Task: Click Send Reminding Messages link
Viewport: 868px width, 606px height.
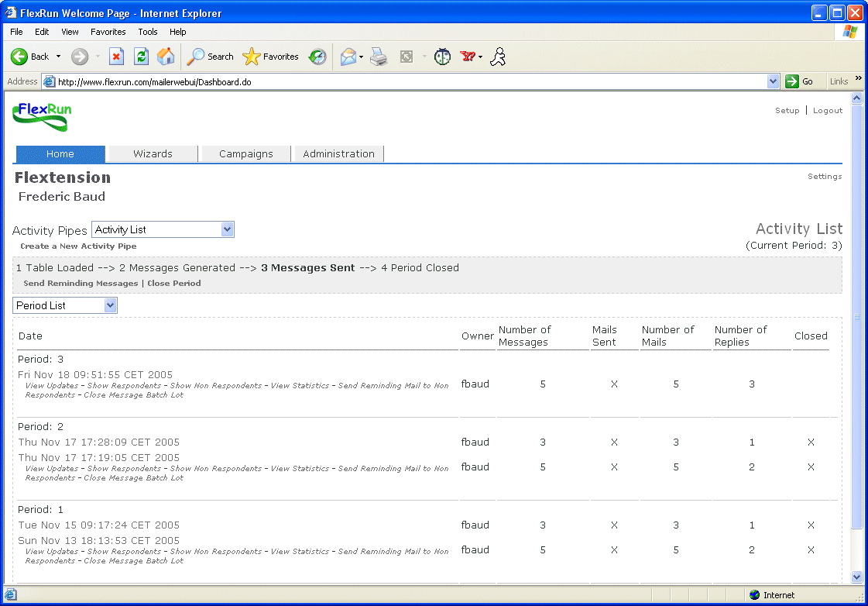Action: point(81,283)
